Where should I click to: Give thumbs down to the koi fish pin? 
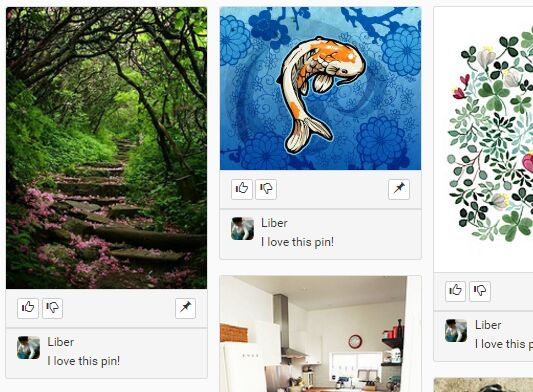266,189
